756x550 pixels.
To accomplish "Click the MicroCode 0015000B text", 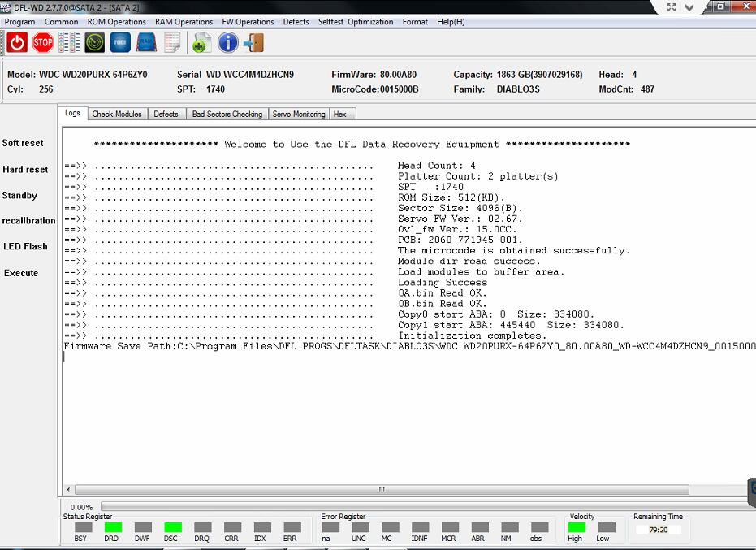I will pos(375,89).
